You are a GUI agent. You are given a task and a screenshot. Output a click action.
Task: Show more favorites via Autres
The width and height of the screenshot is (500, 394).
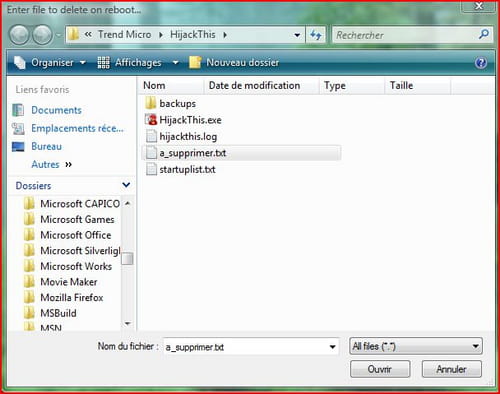52,164
